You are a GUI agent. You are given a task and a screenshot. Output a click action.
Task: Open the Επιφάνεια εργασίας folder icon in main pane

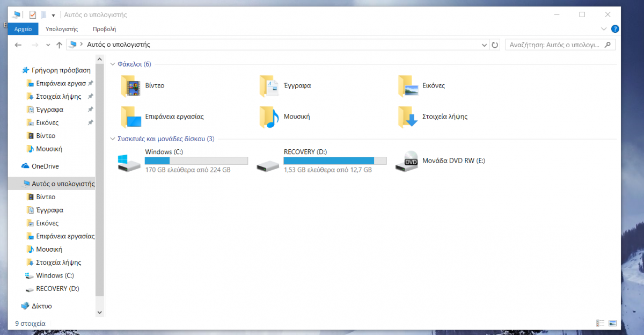(131, 117)
